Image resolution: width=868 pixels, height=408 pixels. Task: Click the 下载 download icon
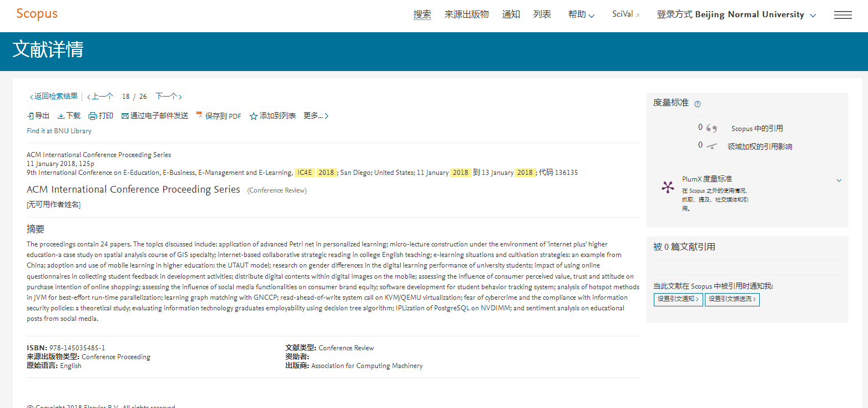(61, 116)
